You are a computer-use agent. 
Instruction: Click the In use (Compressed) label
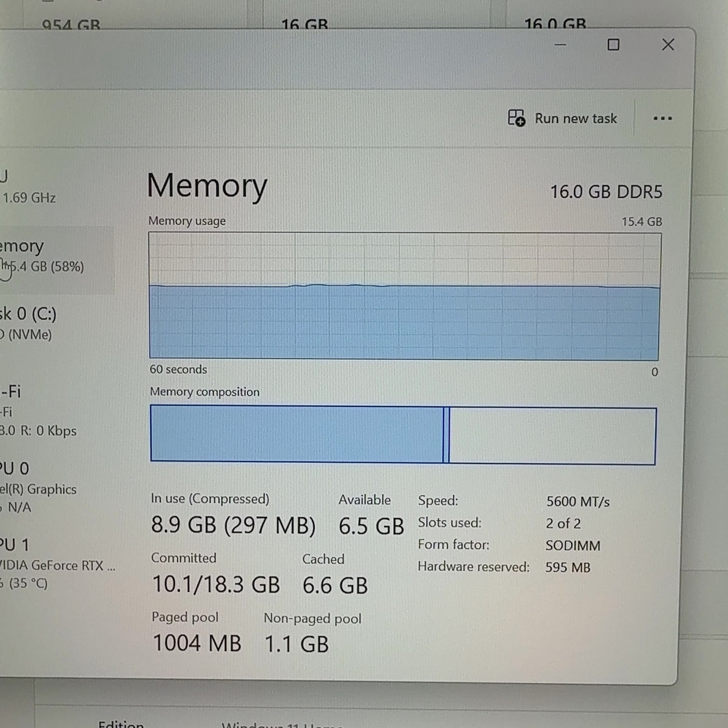[210, 499]
